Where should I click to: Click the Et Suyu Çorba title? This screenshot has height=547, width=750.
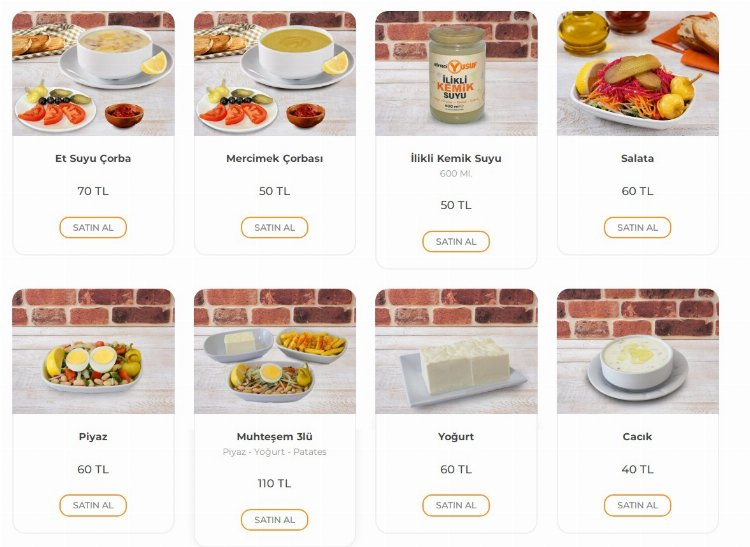pyautogui.click(x=93, y=159)
